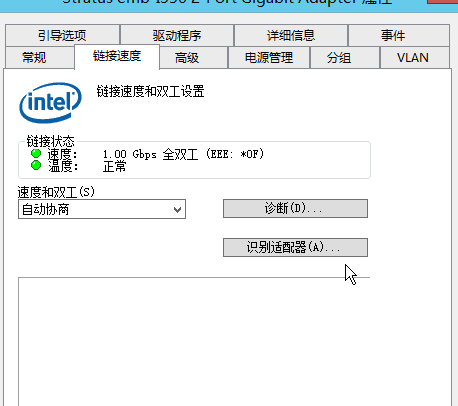Click the link speed text 1.00 Gbps 全双工

pos(151,154)
